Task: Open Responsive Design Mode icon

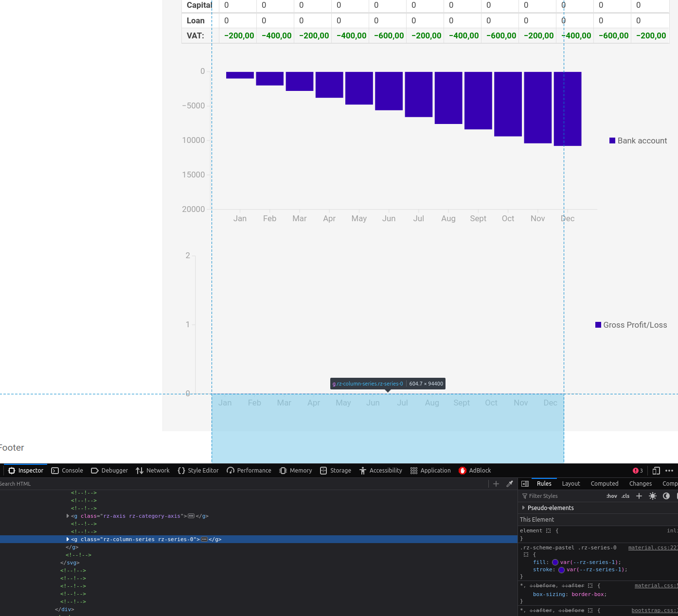Action: point(656,471)
